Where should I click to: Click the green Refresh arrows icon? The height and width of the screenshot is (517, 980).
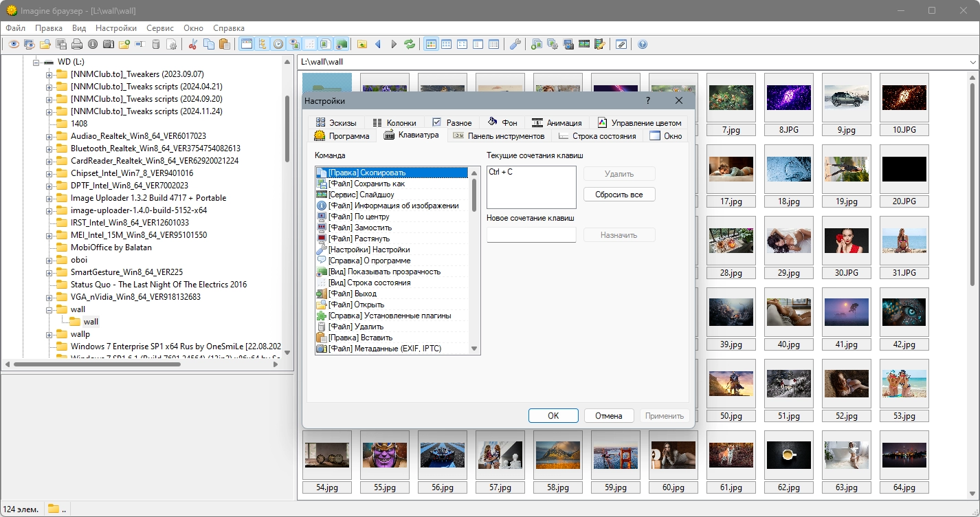pyautogui.click(x=410, y=45)
